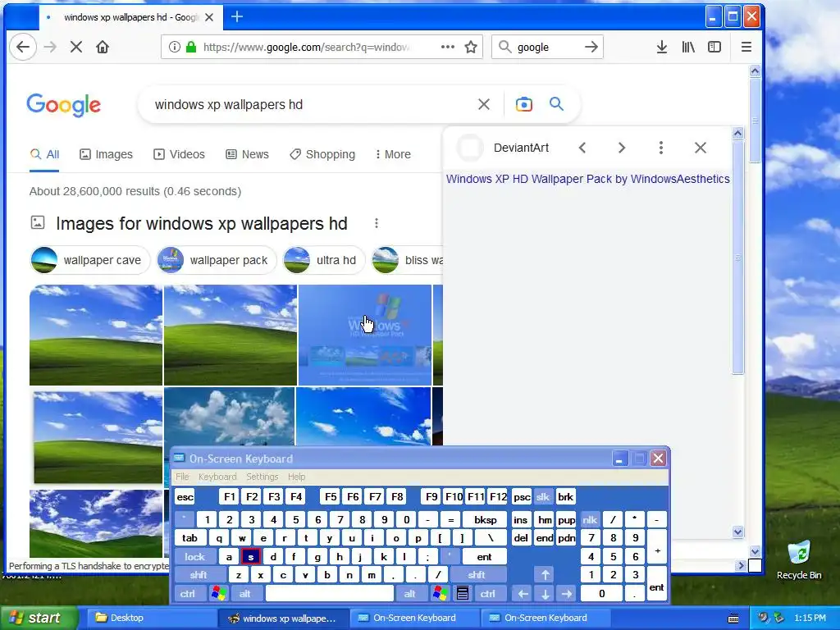Click the space bar on On-Screen Keyboard
Image resolution: width=840 pixels, height=630 pixels.
pyautogui.click(x=330, y=594)
